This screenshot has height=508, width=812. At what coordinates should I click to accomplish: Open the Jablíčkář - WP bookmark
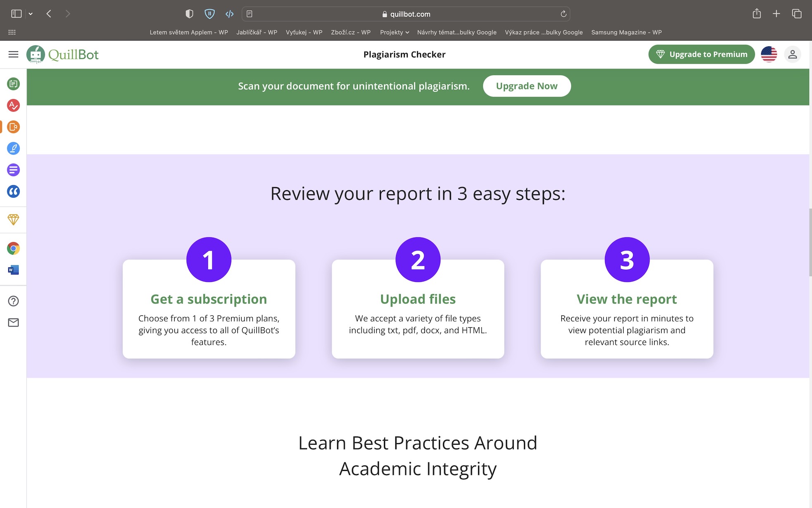256,32
